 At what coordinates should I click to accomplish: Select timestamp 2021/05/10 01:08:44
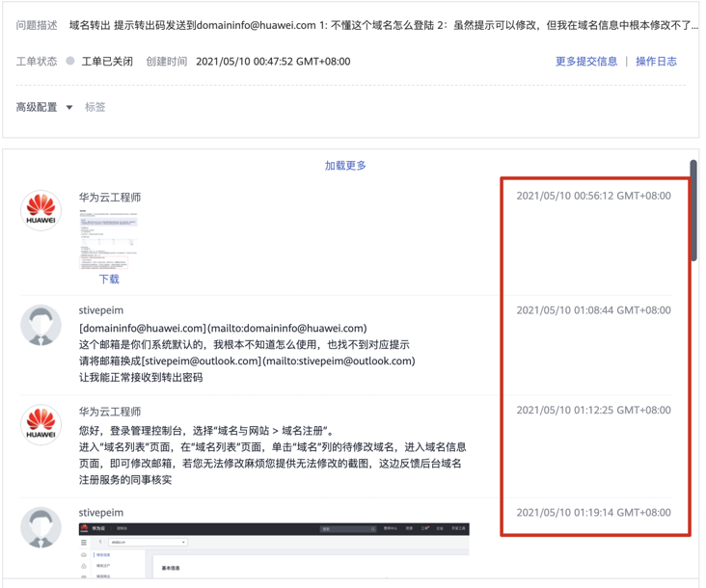(x=593, y=310)
